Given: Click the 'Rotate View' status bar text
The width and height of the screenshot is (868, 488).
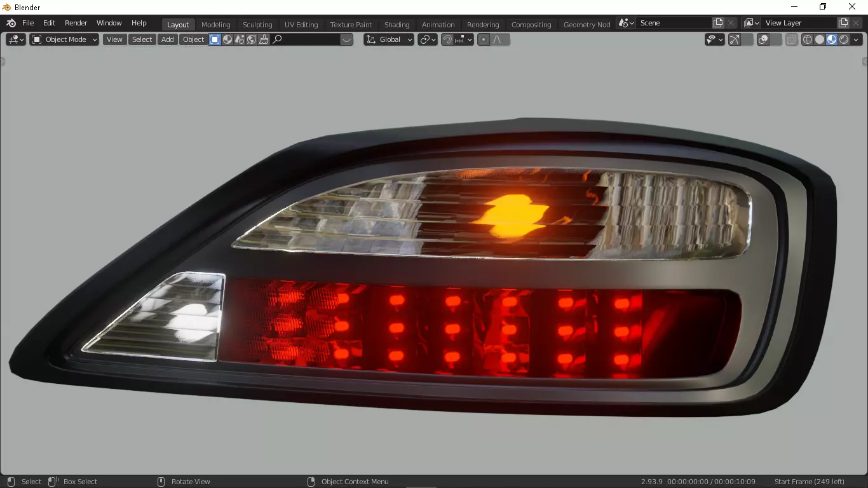Looking at the screenshot, I should [191, 482].
